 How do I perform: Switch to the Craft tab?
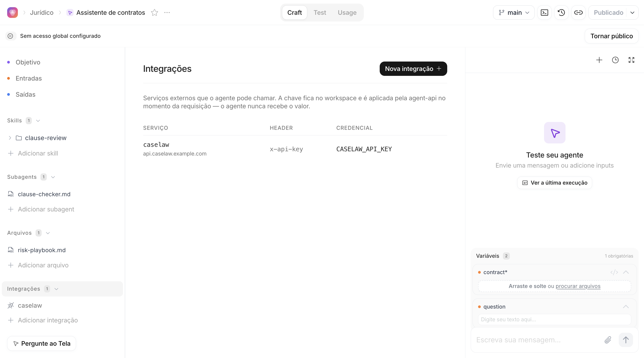[294, 13]
